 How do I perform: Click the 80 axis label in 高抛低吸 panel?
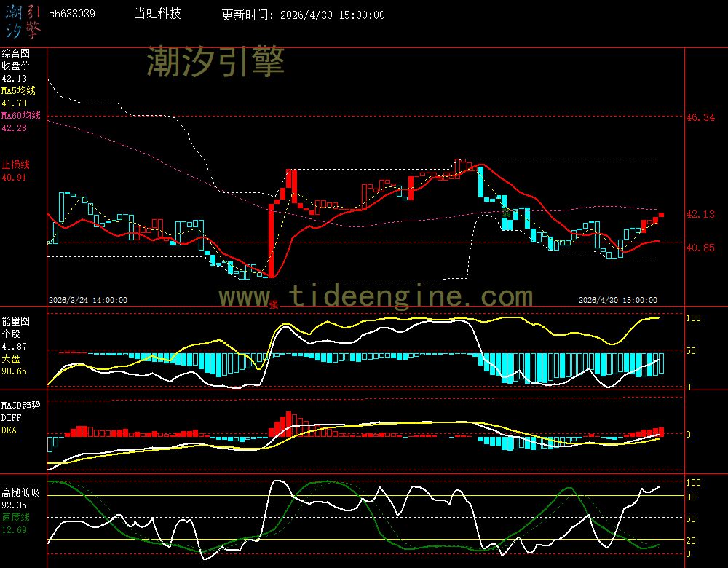tap(691, 497)
